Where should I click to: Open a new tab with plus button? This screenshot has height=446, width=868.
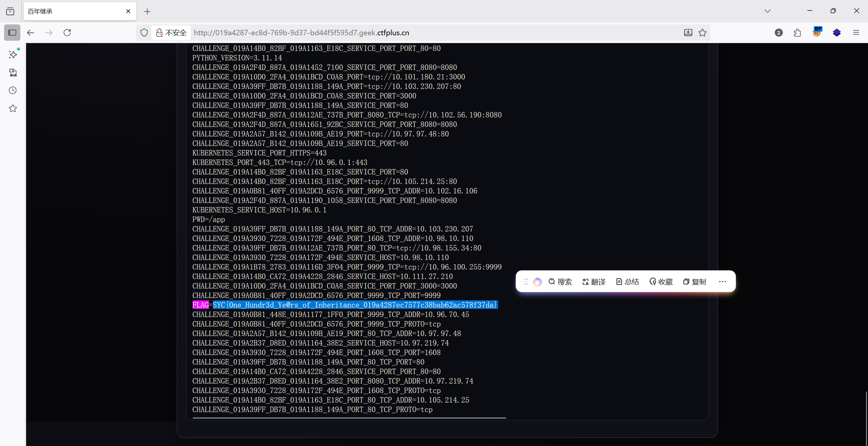147,12
